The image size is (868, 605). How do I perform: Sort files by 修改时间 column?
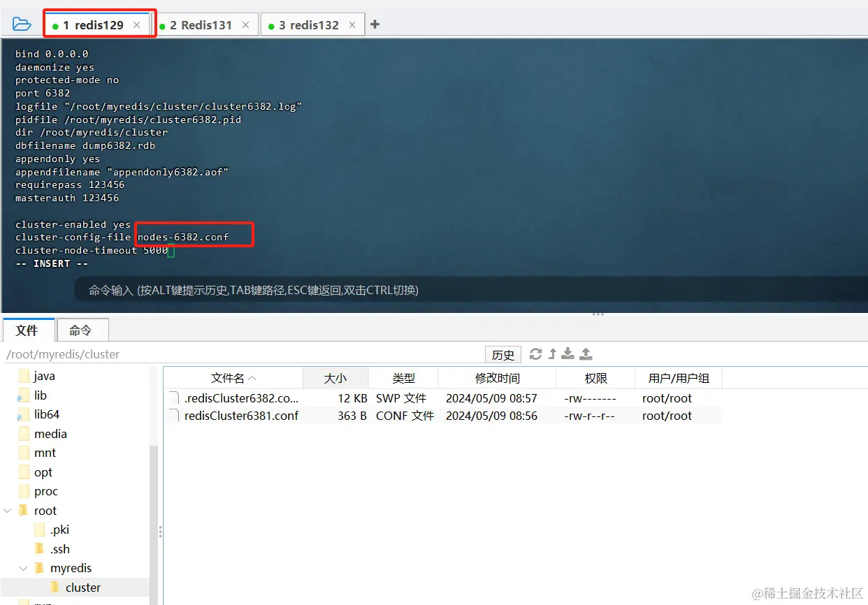click(x=497, y=378)
